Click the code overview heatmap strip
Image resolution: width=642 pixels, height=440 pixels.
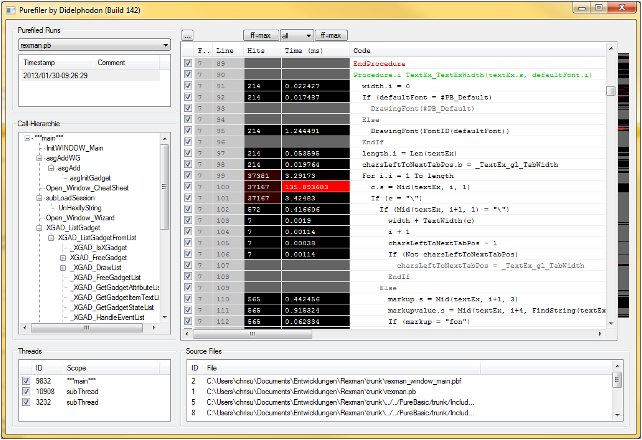(x=623, y=185)
